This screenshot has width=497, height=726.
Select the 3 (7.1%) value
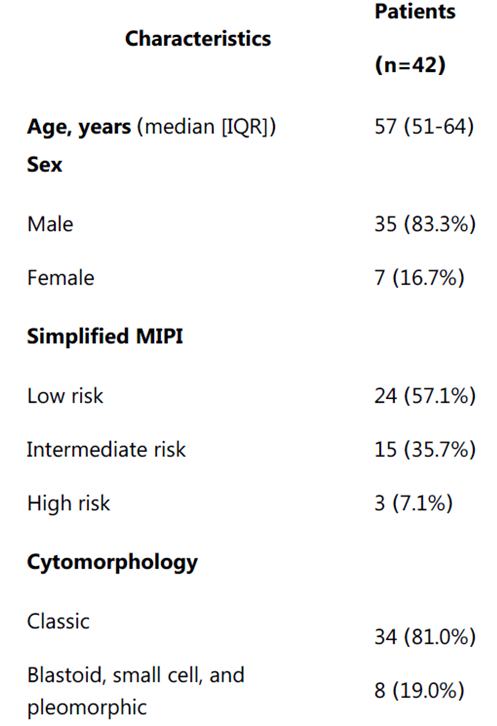(x=414, y=503)
